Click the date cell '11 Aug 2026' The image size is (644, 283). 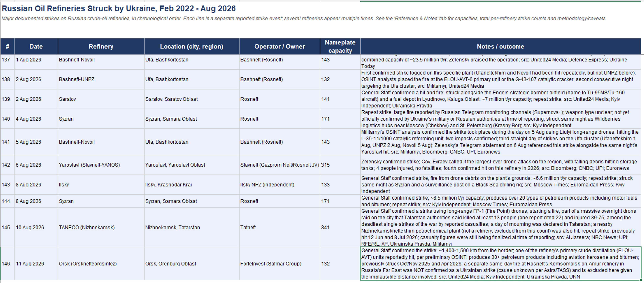coord(36,264)
